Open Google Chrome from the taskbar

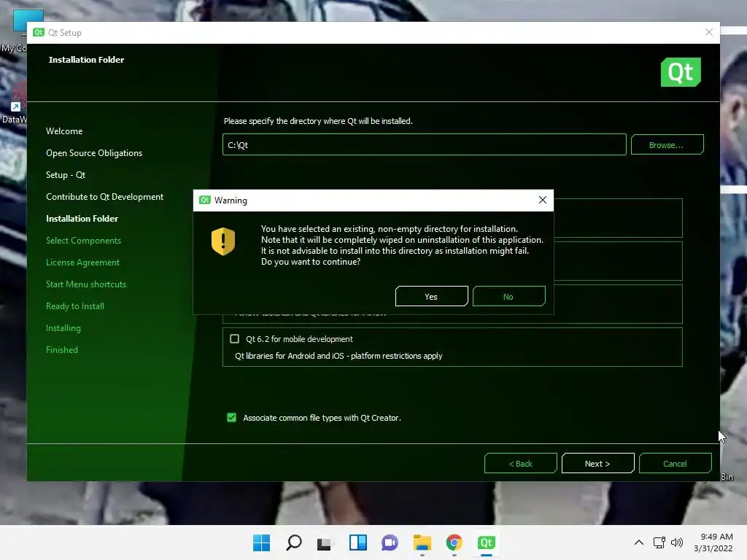454,542
